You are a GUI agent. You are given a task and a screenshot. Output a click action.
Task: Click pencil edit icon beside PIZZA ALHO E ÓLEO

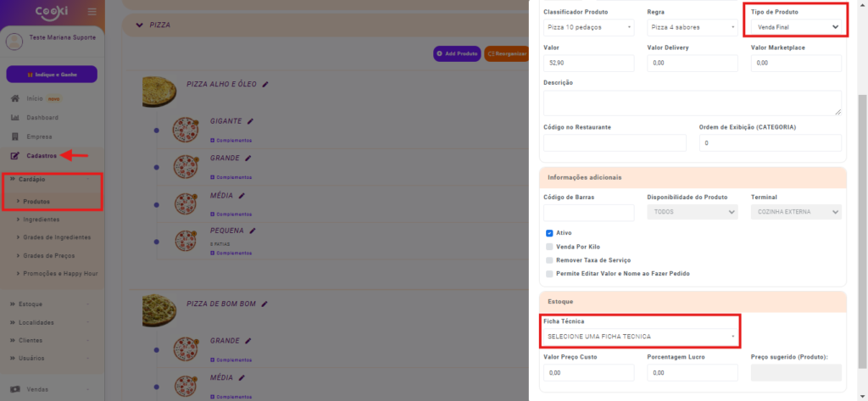pos(265,84)
